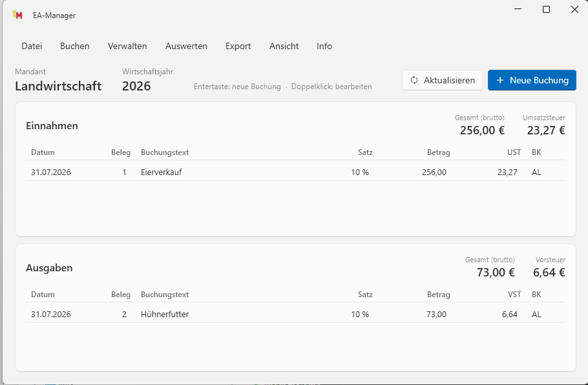Click the Einnahmen Datum column header
Image resolution: width=588 pixels, height=385 pixels.
43,152
